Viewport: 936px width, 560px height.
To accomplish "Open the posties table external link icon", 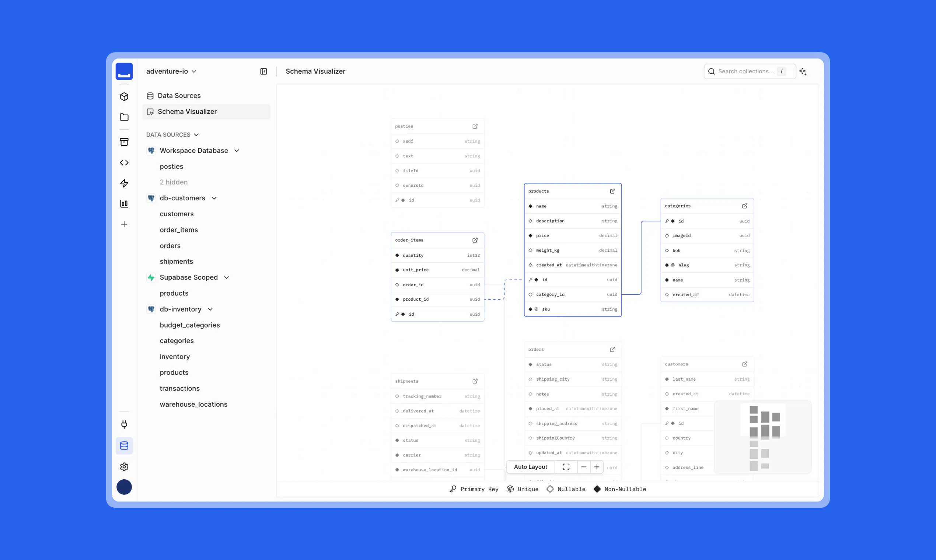I will (475, 126).
